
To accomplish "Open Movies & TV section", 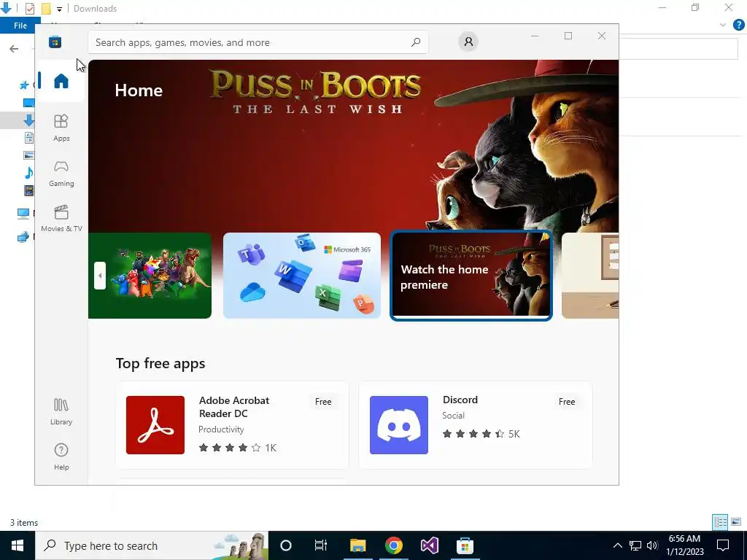I will pos(61,218).
